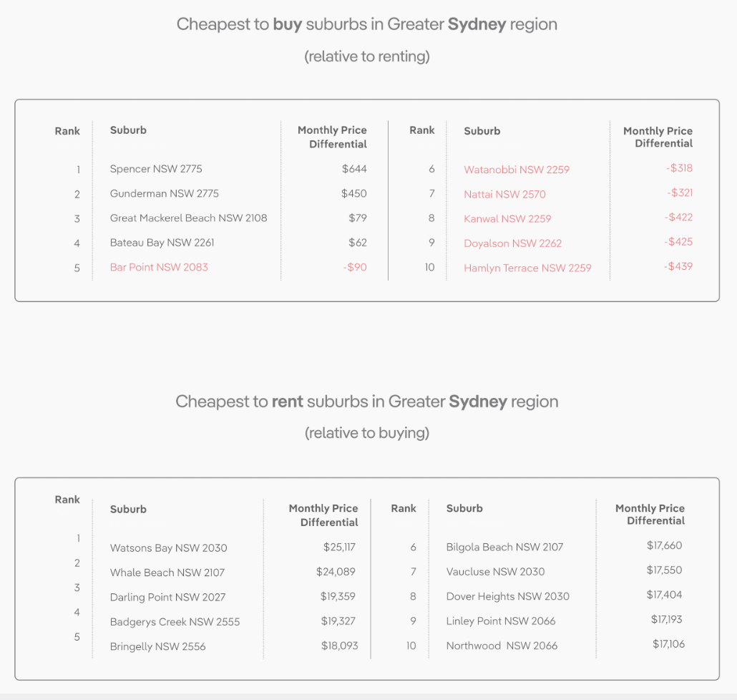This screenshot has height=700, width=737.
Task: Select Dover Heights NSW 2030
Action: coord(507,596)
